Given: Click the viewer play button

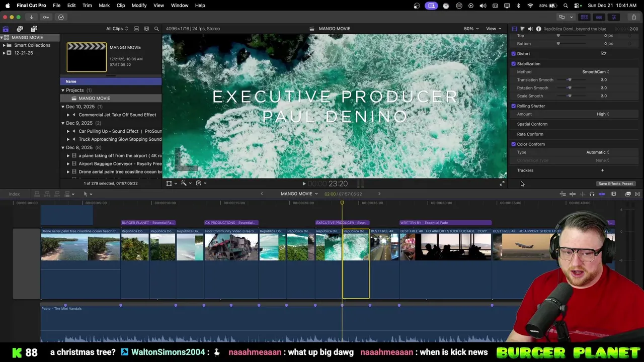Looking at the screenshot, I should coord(304,184).
